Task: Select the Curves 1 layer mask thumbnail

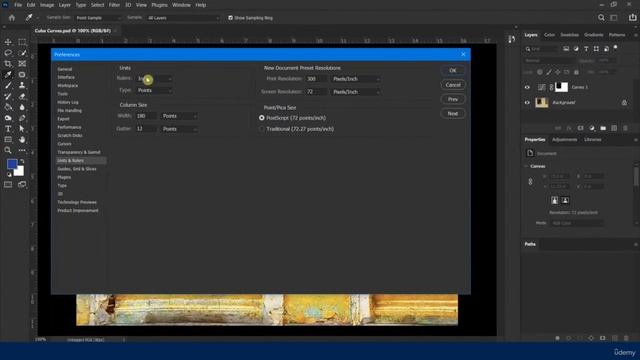Action: [561, 87]
